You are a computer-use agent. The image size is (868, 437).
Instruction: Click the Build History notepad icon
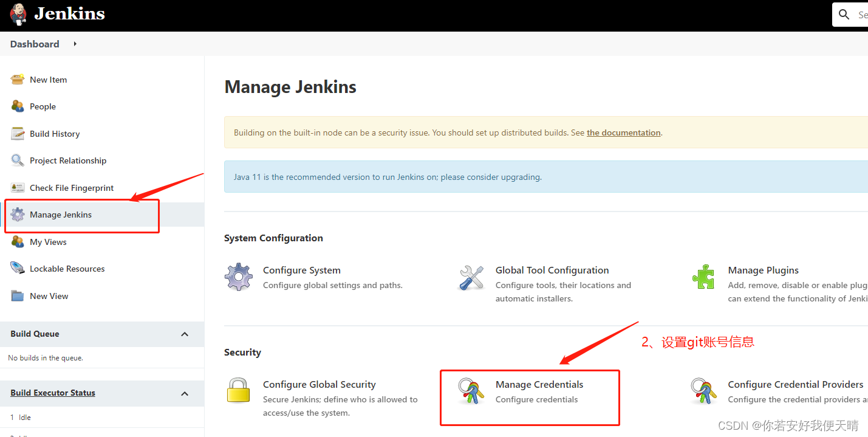click(x=18, y=134)
